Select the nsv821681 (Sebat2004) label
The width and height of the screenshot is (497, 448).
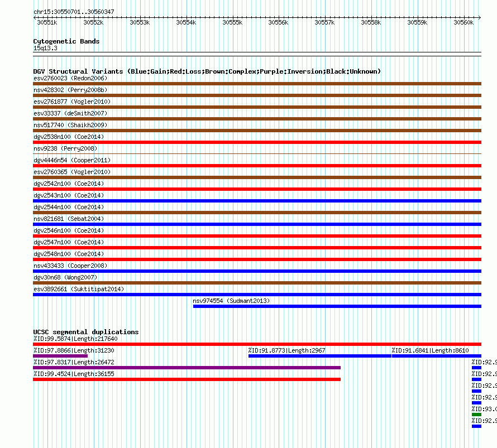(69, 219)
